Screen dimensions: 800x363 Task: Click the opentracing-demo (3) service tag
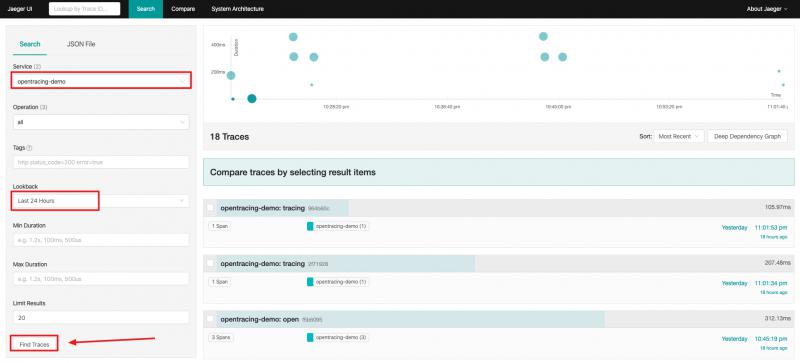click(x=337, y=337)
